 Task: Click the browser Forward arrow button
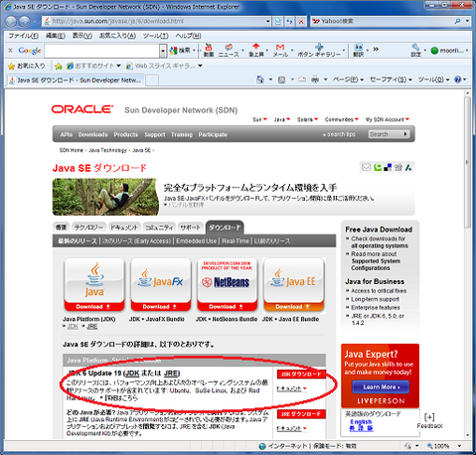point(24,22)
